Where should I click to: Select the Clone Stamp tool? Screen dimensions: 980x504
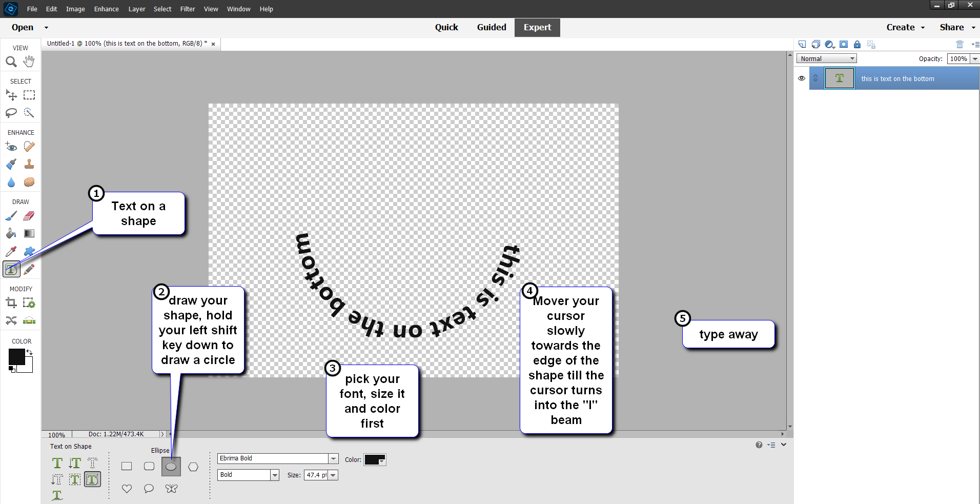pyautogui.click(x=29, y=164)
